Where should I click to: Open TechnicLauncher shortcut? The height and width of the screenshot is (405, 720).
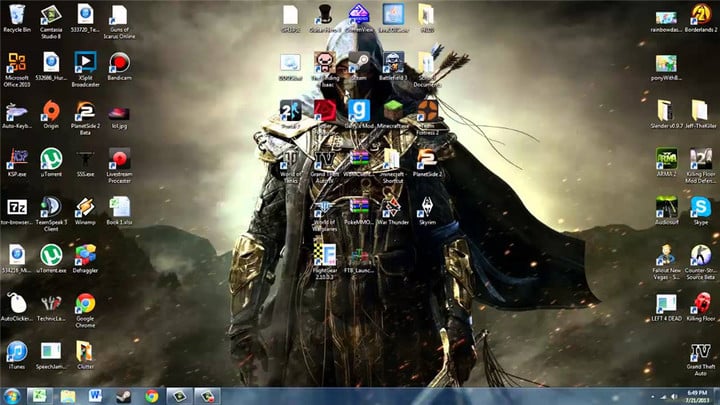point(51,307)
